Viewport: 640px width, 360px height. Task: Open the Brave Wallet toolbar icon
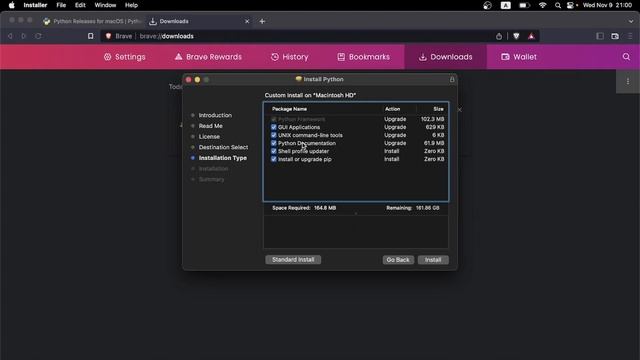(615, 36)
